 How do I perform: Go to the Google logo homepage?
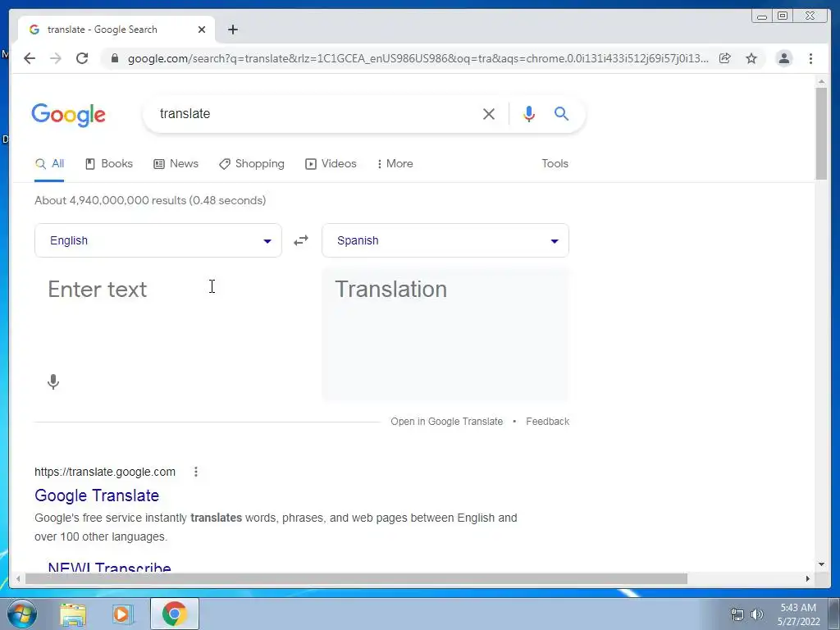coord(69,115)
